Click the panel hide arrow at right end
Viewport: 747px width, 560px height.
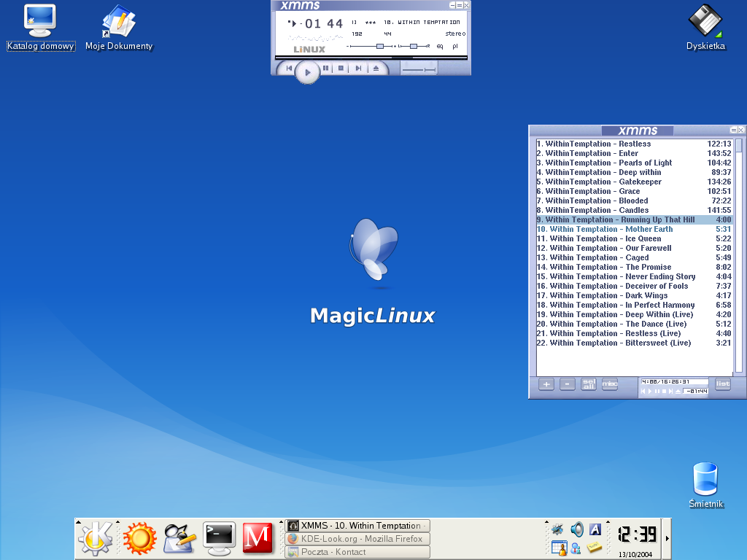pyautogui.click(x=667, y=539)
